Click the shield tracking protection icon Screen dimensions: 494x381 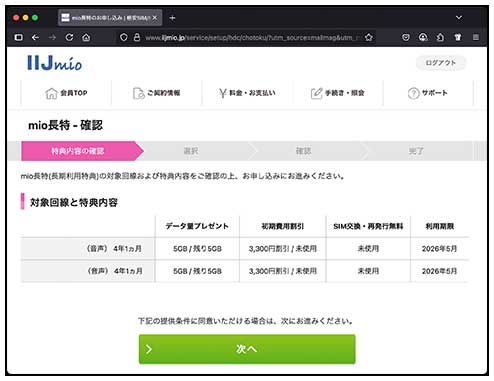click(x=124, y=37)
